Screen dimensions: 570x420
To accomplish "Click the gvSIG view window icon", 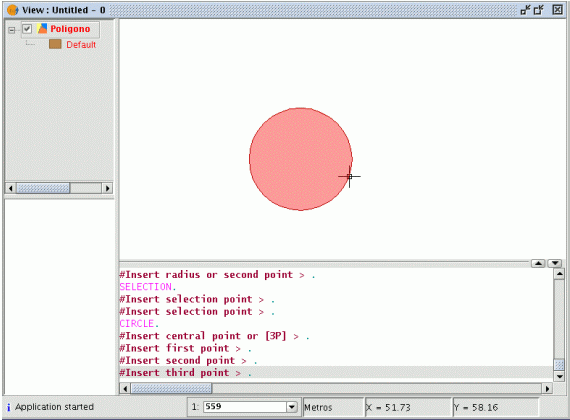I will click(12, 10).
